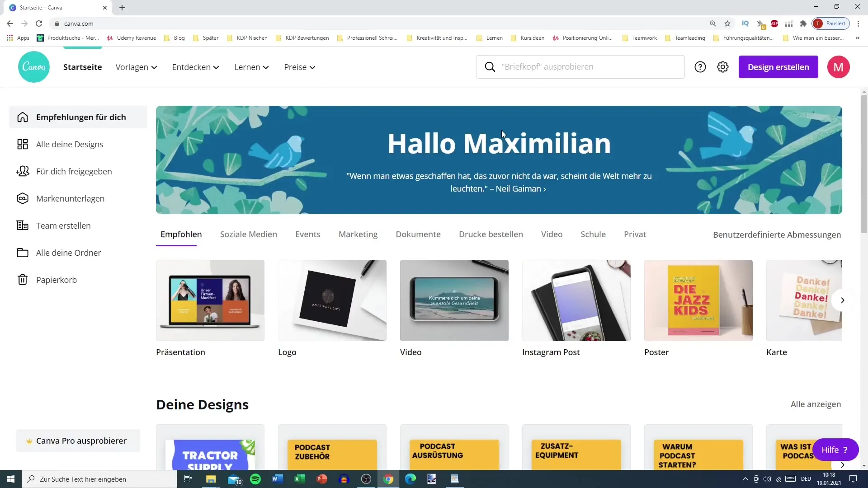Open Excel from the taskbar
This screenshot has width=868, height=488.
pyautogui.click(x=299, y=479)
